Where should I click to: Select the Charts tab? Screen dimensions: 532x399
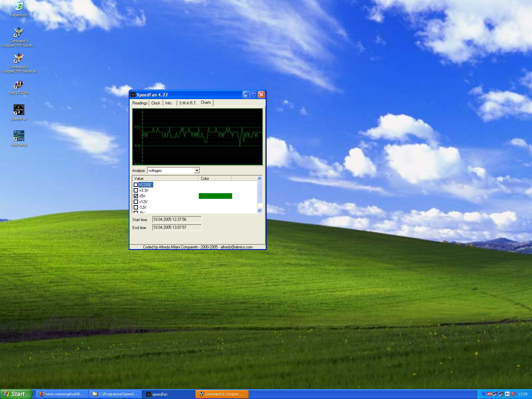point(206,102)
